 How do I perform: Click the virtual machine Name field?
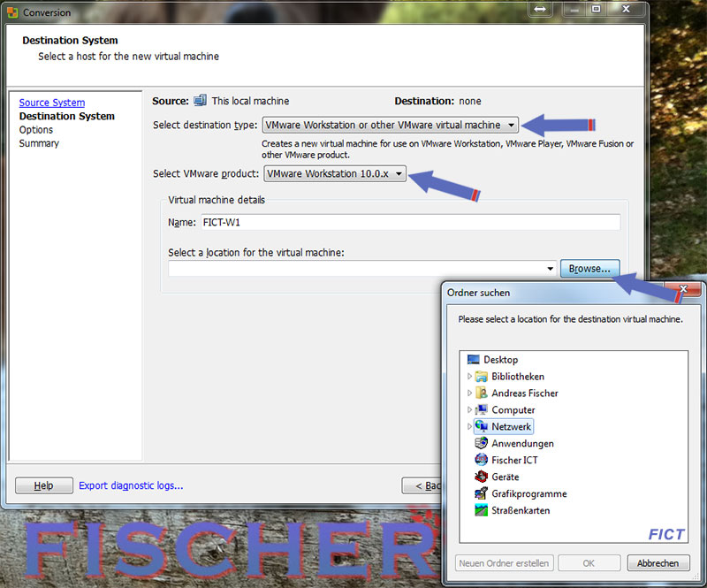(410, 222)
